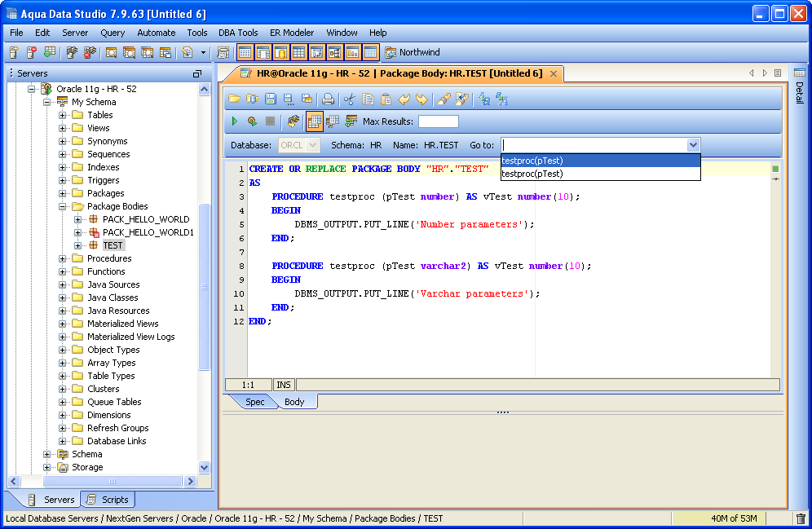Collapse the Package Bodies folder node

tap(63, 206)
